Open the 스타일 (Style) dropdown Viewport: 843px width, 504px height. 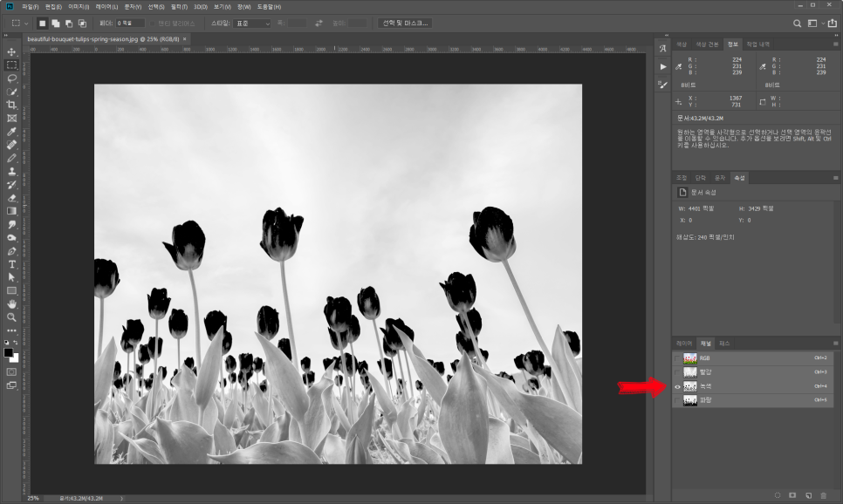coord(253,24)
